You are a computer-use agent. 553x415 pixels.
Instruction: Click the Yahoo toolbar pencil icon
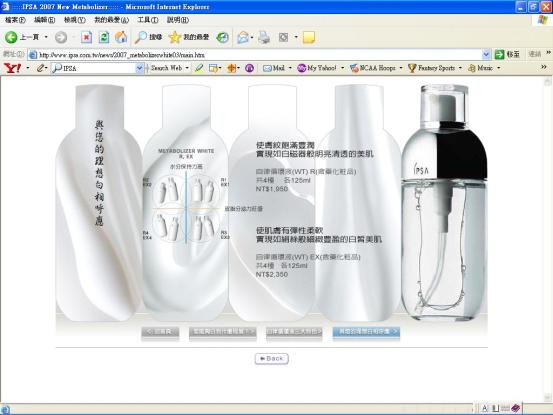40,68
